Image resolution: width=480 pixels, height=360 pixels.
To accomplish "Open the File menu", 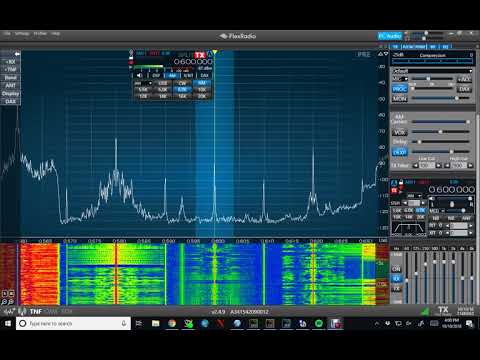I will (7, 34).
